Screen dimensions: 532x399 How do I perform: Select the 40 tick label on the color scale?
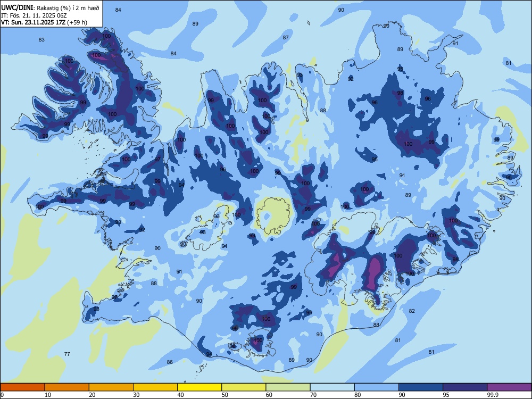coord(181,395)
